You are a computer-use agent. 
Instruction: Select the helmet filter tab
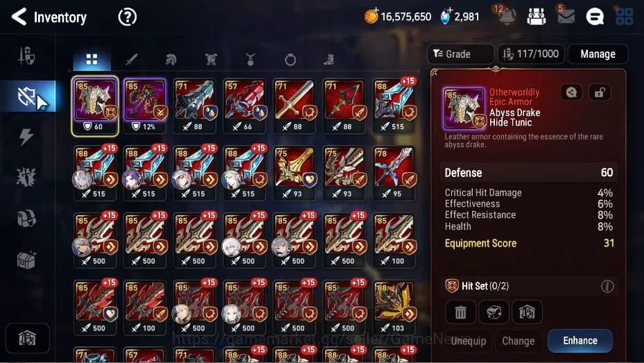coord(171,60)
